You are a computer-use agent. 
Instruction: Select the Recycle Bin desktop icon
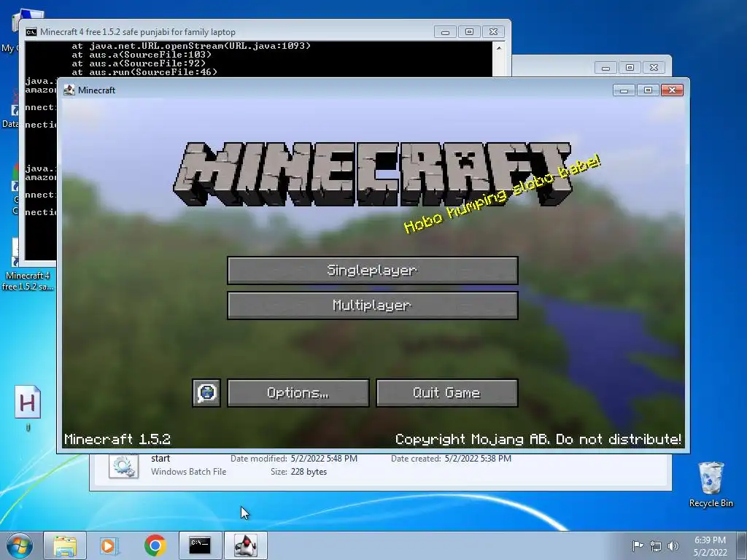click(711, 484)
